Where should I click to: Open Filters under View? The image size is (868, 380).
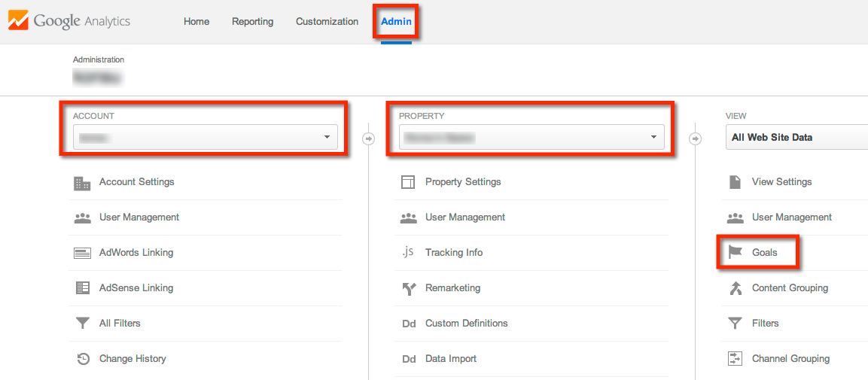coord(765,323)
